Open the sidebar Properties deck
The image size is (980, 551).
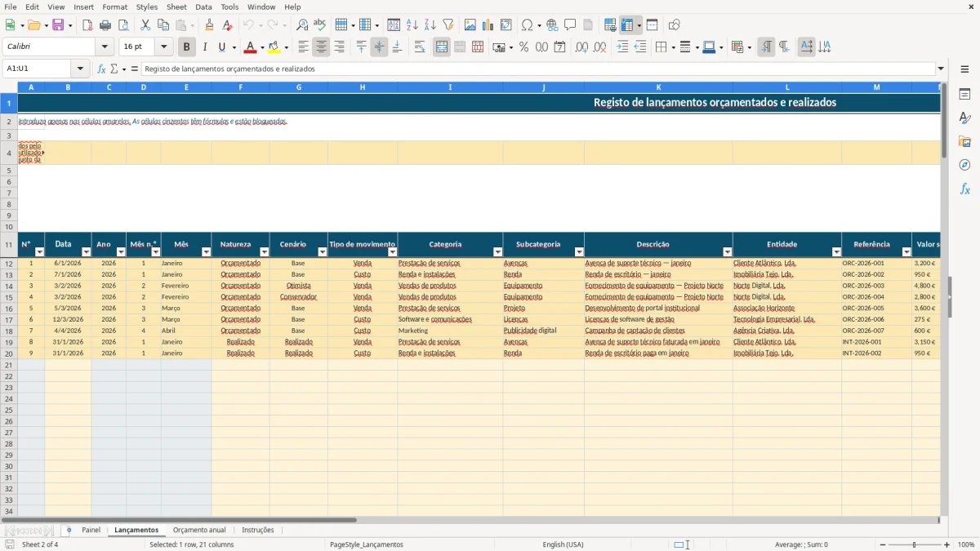(x=964, y=95)
